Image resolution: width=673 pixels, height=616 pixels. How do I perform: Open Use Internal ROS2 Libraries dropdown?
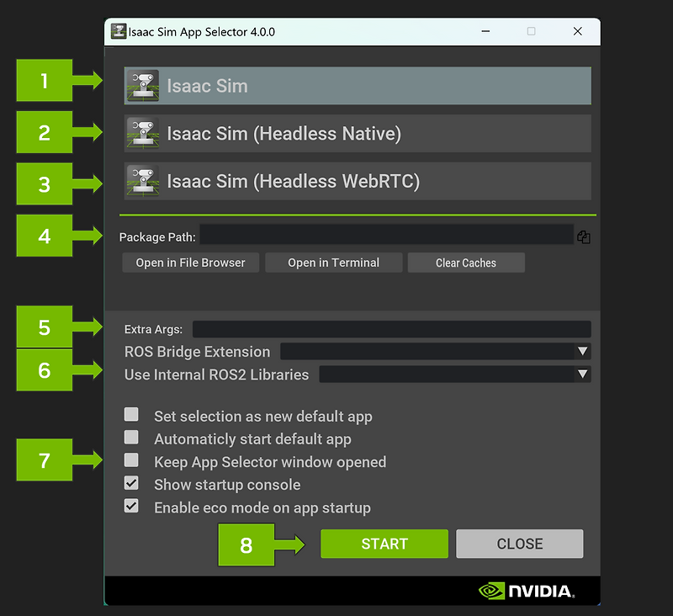pos(455,374)
